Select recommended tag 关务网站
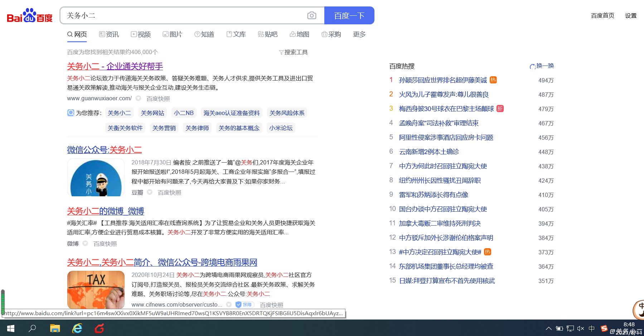The width and height of the screenshot is (644, 336). click(152, 113)
